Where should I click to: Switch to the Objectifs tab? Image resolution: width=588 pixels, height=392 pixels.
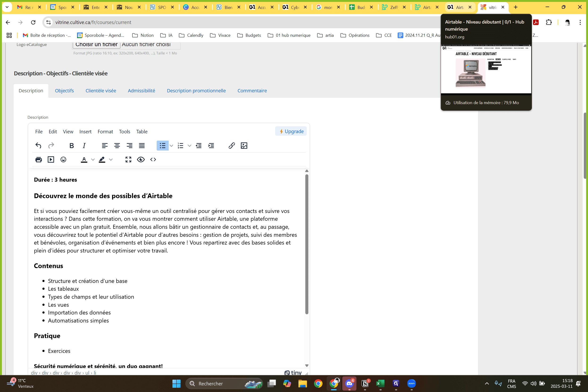(64, 90)
